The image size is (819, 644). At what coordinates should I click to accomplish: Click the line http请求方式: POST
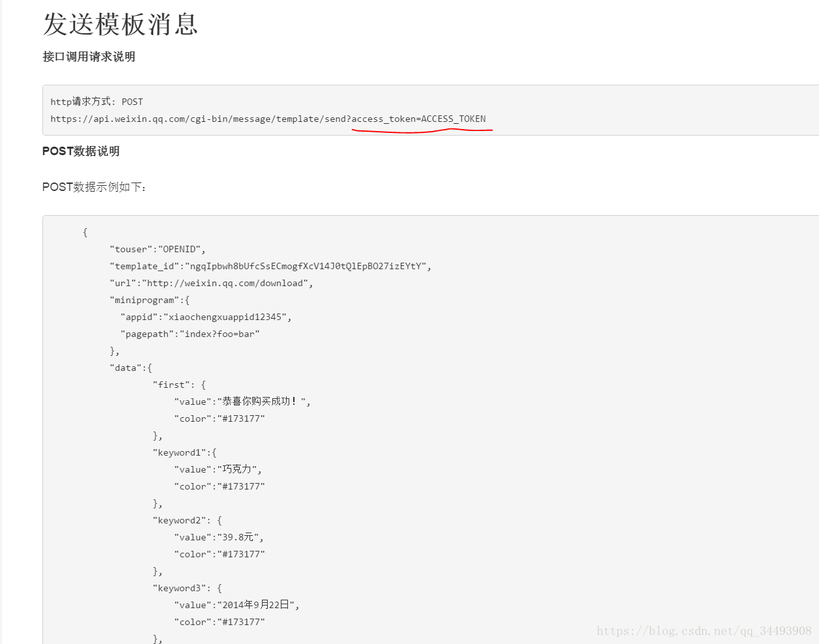(x=96, y=102)
